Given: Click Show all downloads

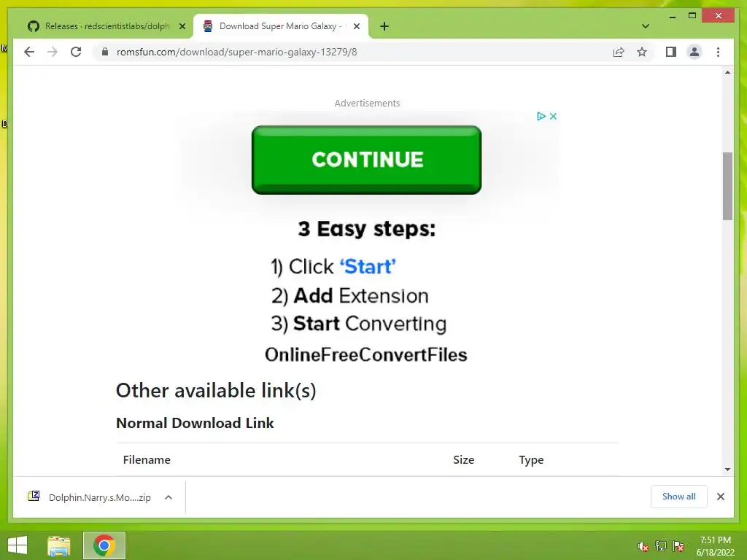Looking at the screenshot, I should [679, 497].
